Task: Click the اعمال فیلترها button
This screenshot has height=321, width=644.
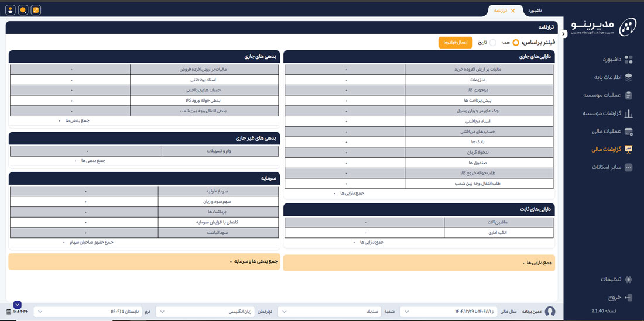Action: [455, 43]
